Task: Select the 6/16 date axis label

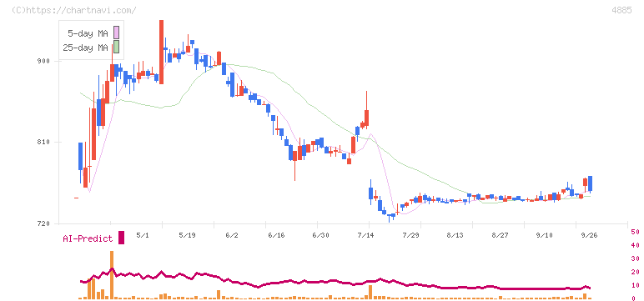Action: click(276, 235)
